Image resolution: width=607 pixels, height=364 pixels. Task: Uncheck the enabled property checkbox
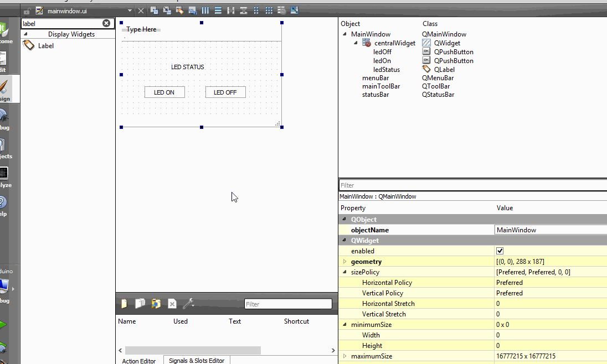pyautogui.click(x=500, y=251)
